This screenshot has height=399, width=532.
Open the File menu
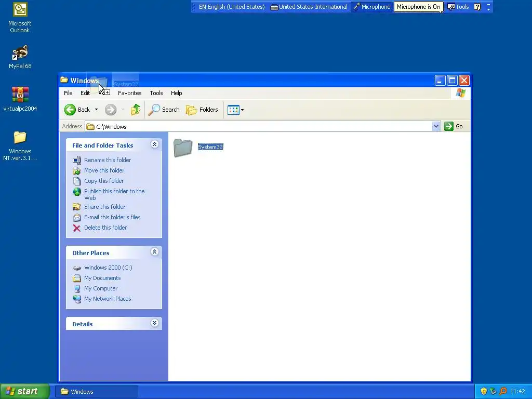tap(68, 93)
